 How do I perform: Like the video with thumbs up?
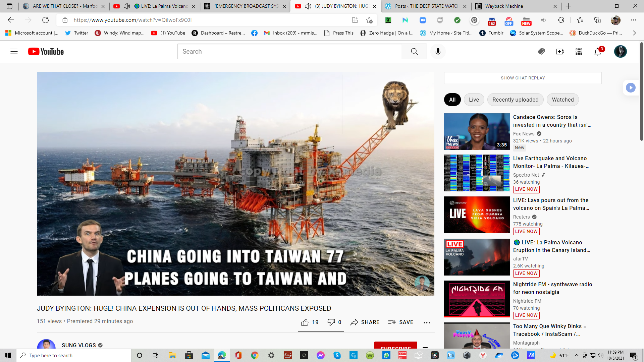pyautogui.click(x=305, y=322)
